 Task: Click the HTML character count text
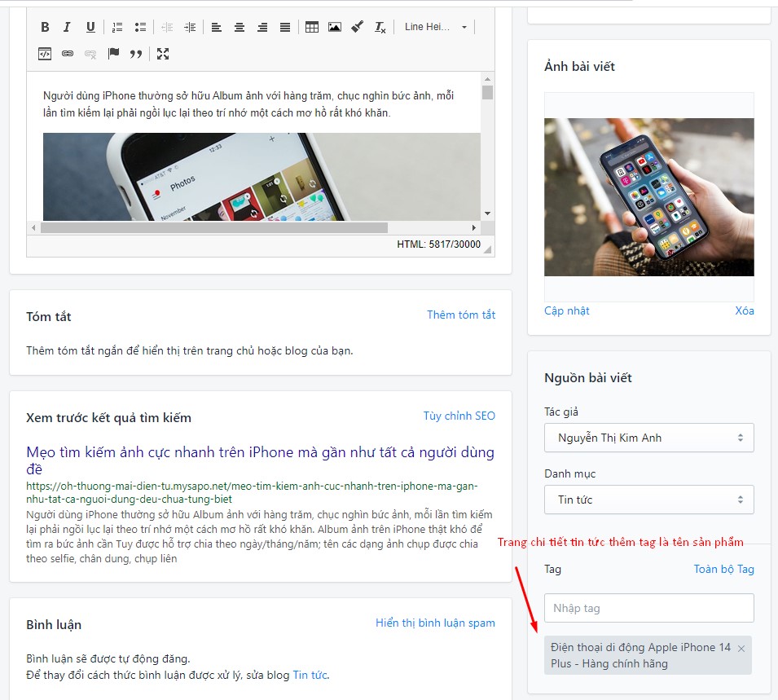tap(438, 244)
